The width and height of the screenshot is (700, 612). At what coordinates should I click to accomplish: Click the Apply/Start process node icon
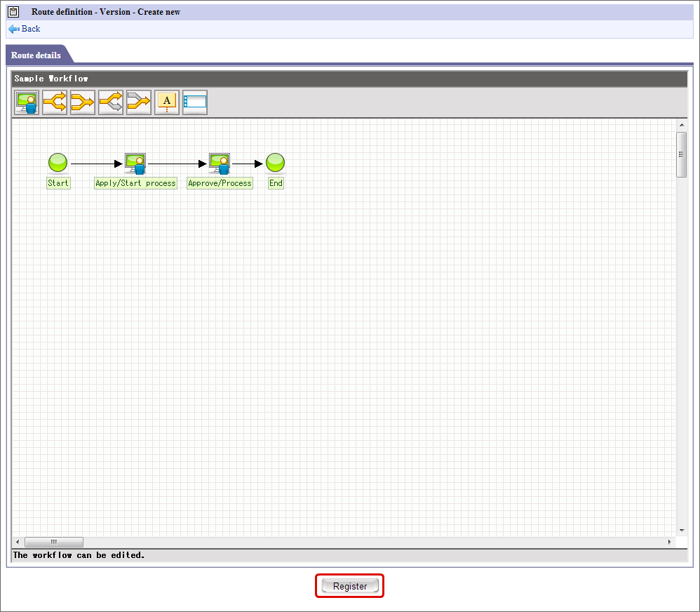pos(135,164)
